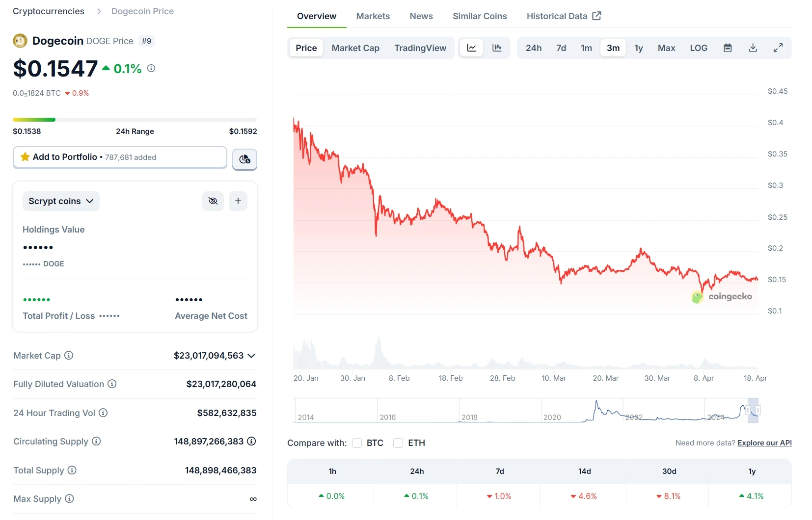812x520 pixels.
Task: Select the 1y timeframe on the chart
Action: coord(638,48)
